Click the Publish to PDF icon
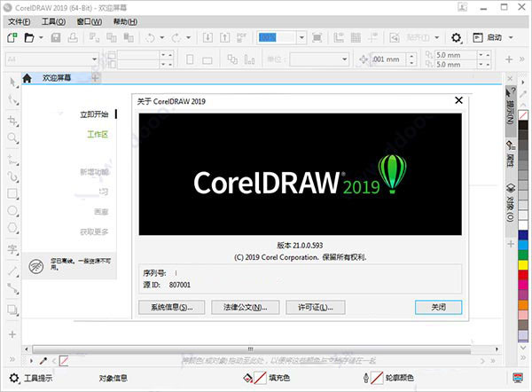The image size is (532, 392). (241, 37)
